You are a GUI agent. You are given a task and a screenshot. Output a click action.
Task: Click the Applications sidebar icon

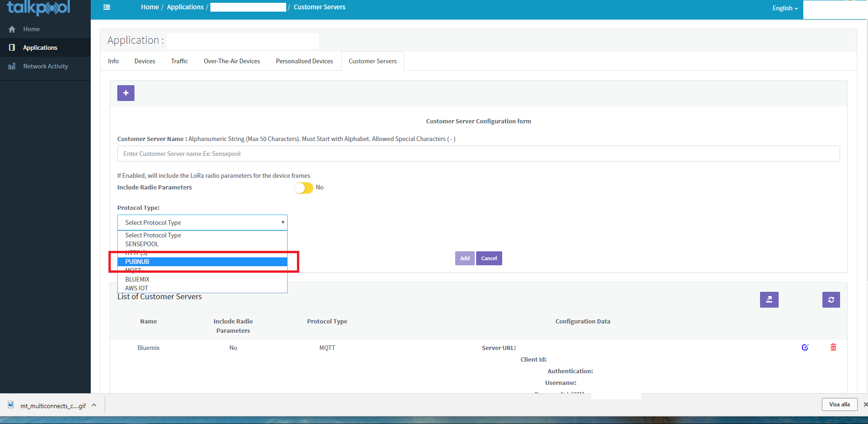[12, 47]
